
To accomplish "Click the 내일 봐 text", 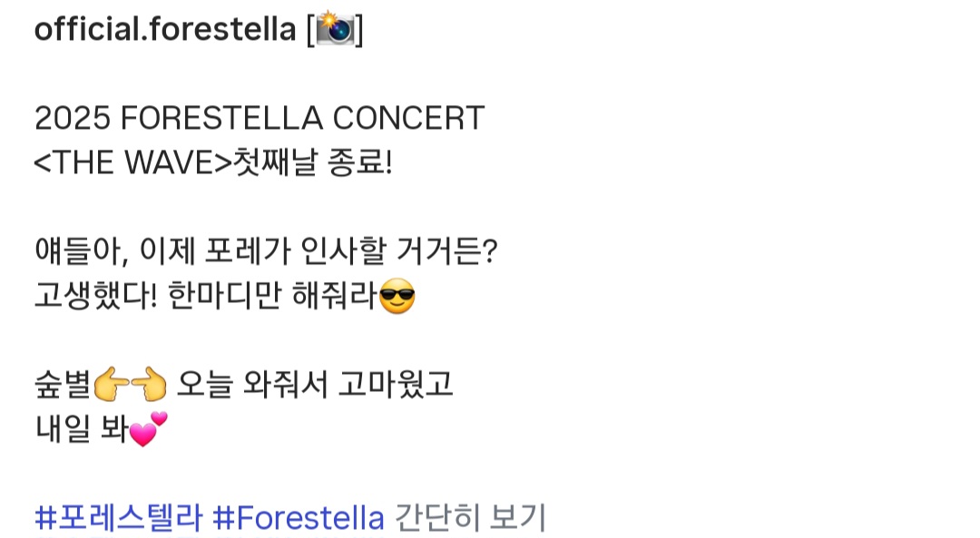I will pyautogui.click(x=82, y=429).
